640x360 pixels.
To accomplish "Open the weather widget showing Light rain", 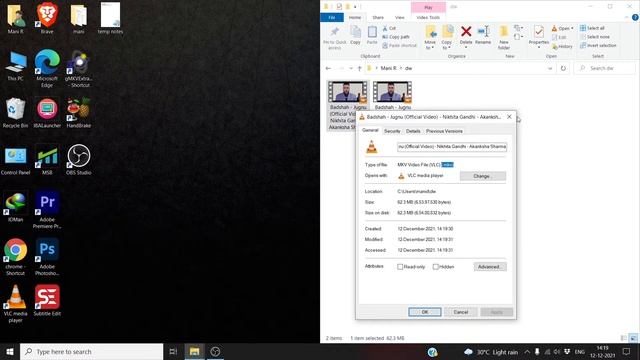I will (491, 351).
